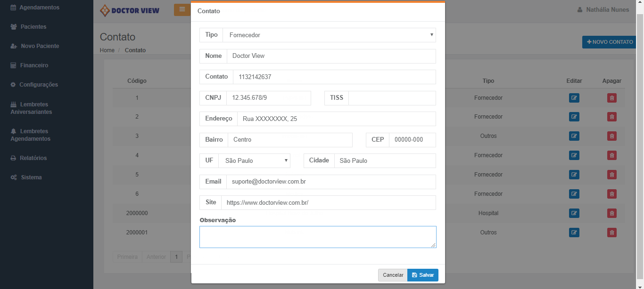This screenshot has width=644, height=289.
Task: Click the hamburger menu toggle button
Action: [x=182, y=9]
